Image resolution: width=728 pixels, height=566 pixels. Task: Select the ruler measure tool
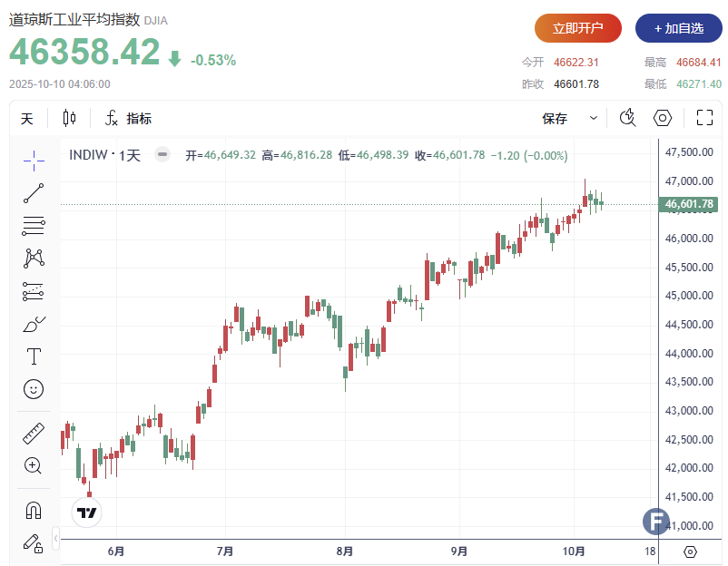coord(34,434)
